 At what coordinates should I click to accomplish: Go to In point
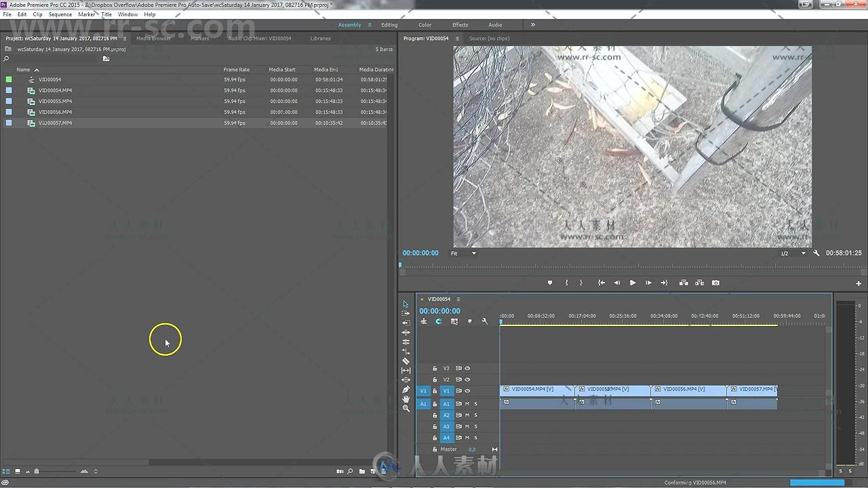pyautogui.click(x=601, y=283)
